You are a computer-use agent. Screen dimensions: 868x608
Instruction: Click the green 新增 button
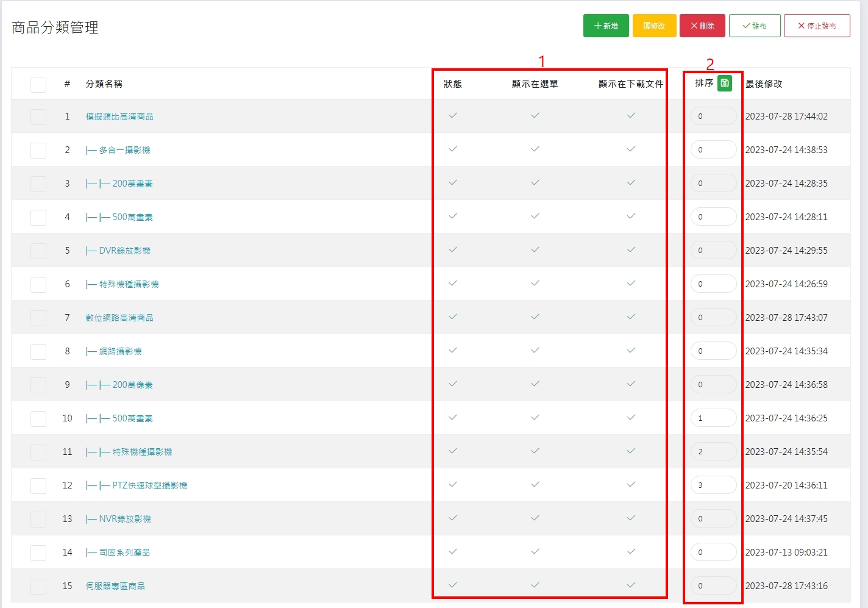[606, 26]
